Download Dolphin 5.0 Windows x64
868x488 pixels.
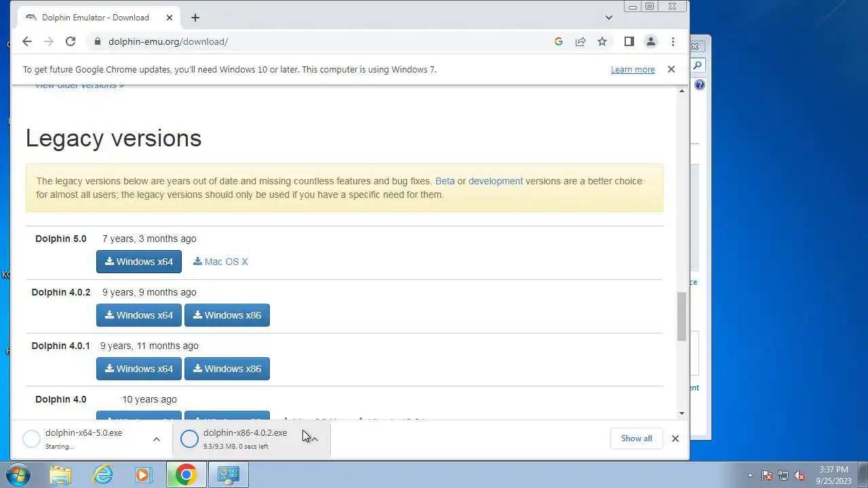click(x=139, y=262)
